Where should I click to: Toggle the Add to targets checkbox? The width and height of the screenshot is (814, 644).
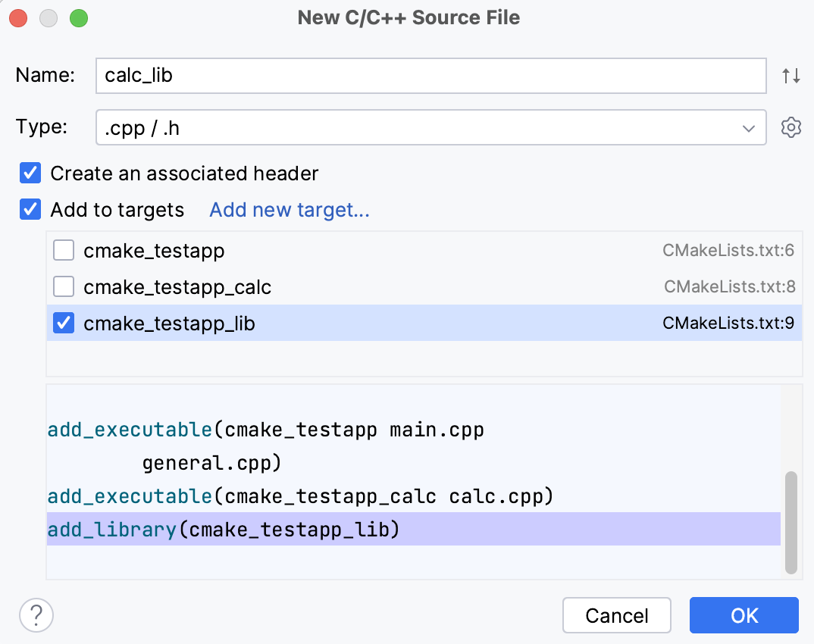click(x=30, y=210)
